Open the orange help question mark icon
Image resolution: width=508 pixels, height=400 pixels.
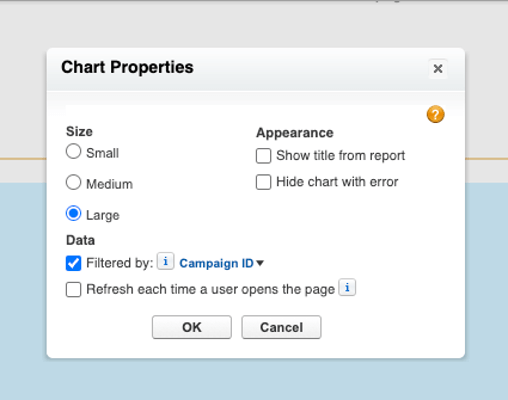point(435,114)
